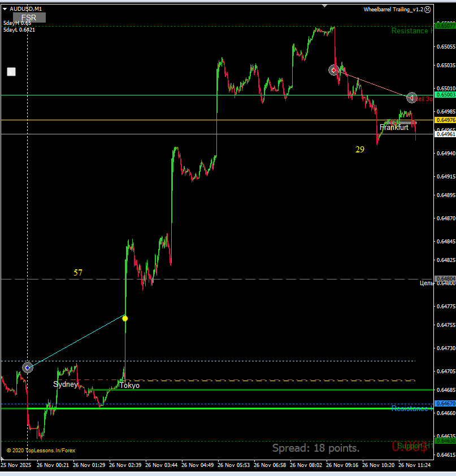Click the Wheelbarrel Trailing_v1.2 expert name
The height and width of the screenshot is (476, 456).
(x=393, y=10)
